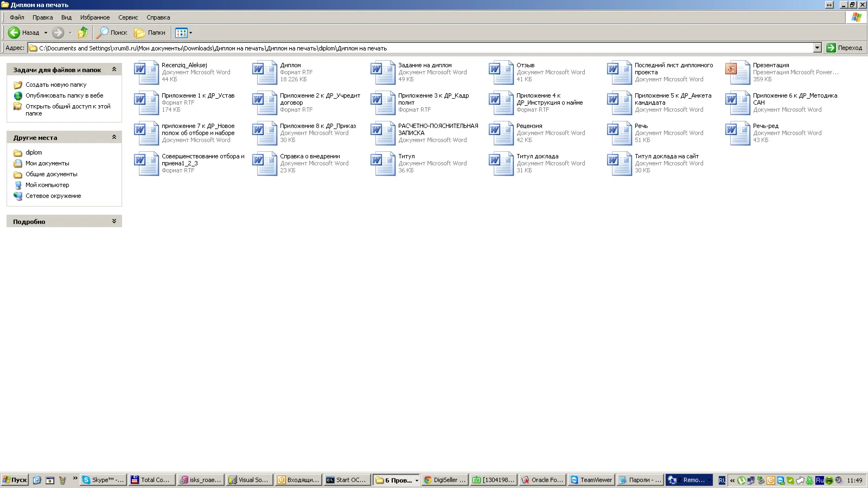Click the file name Титул доклада на сайт
The height and width of the screenshot is (488, 868).
(666, 156)
